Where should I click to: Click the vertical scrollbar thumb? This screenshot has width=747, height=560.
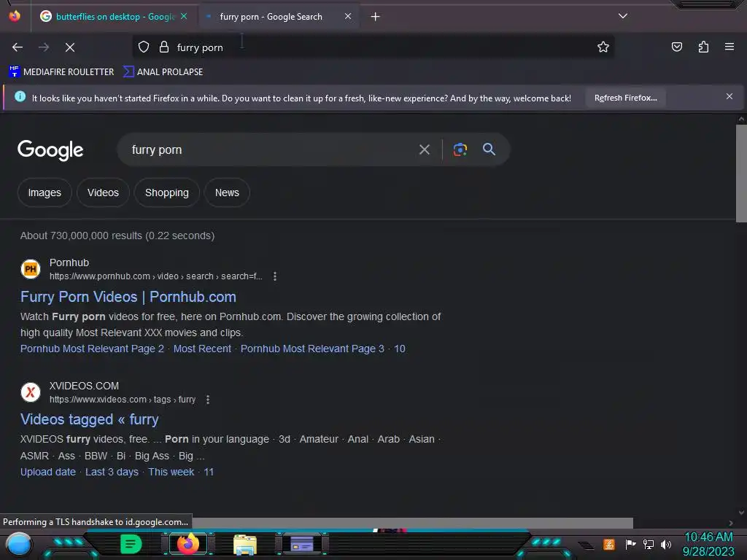coord(741,173)
